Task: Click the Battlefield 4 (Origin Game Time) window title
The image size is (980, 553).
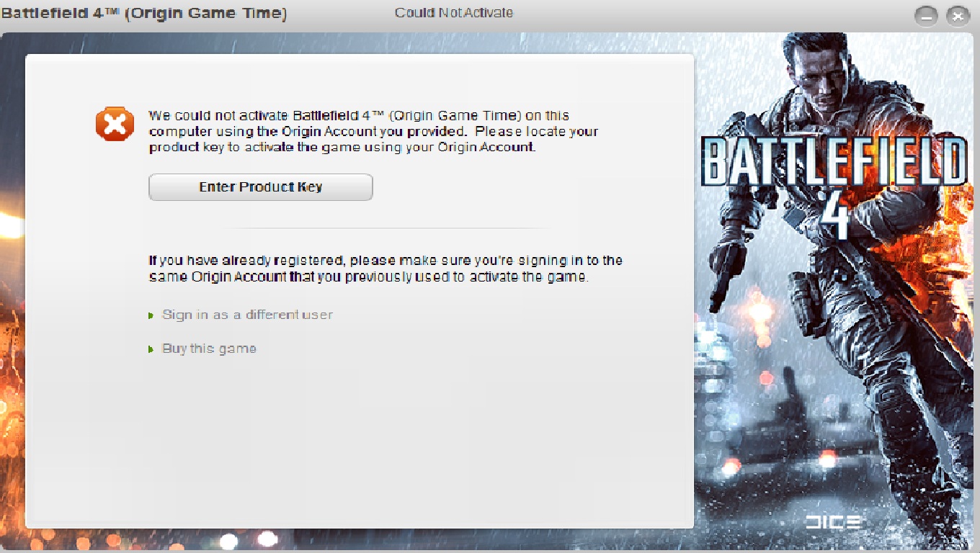Action: click(144, 14)
